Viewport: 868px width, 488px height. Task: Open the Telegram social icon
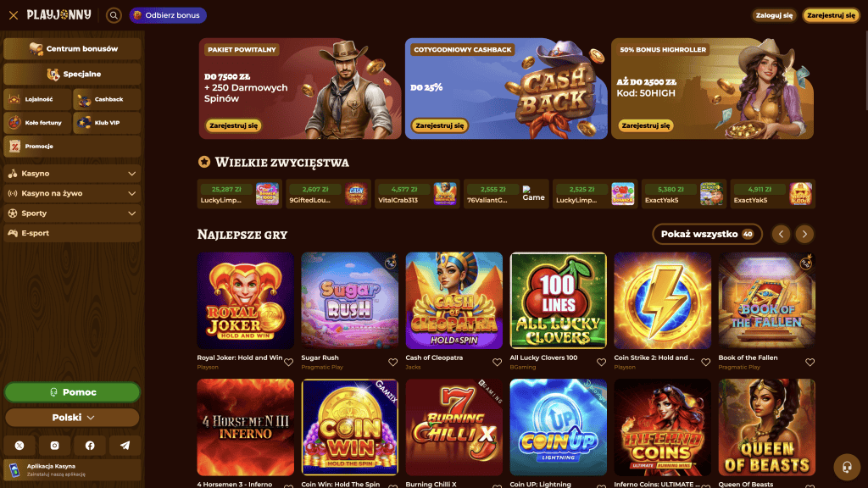click(125, 446)
